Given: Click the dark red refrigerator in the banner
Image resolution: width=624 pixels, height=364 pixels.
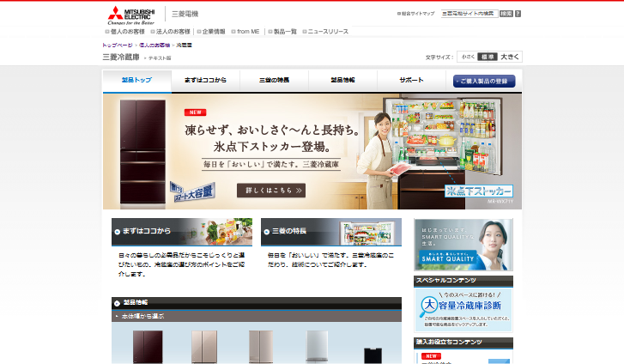Looking at the screenshot, I should (x=142, y=152).
